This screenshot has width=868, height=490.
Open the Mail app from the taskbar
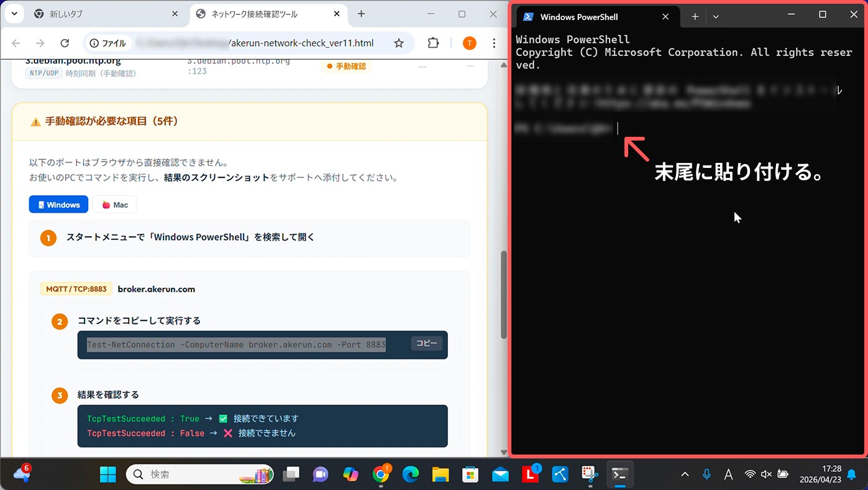[500, 474]
